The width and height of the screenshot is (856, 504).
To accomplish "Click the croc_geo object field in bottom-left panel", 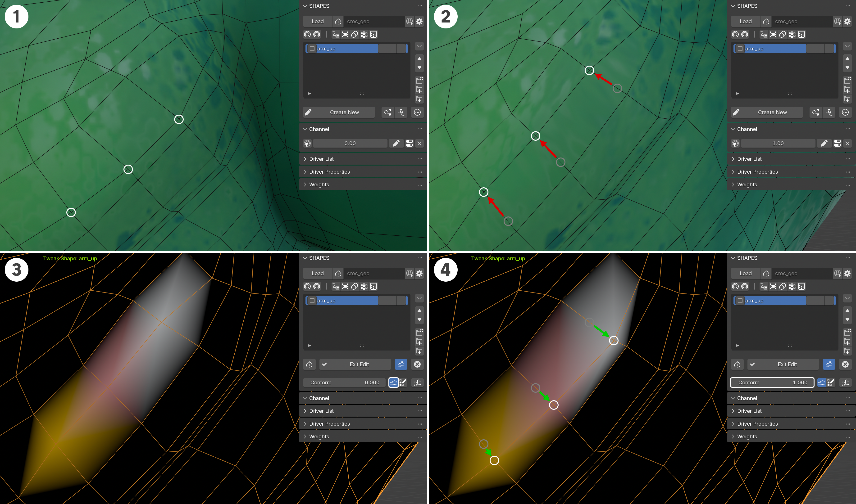I will pyautogui.click(x=374, y=273).
